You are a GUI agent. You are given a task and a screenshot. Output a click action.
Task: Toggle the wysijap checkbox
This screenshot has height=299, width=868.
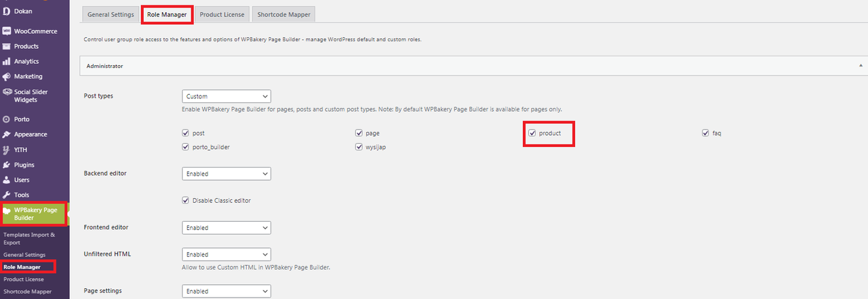point(359,146)
